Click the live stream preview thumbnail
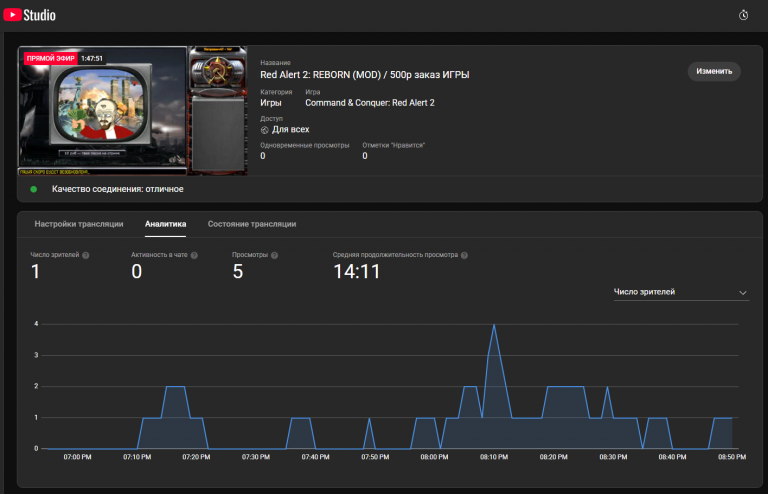The width and height of the screenshot is (768, 494). 132,111
